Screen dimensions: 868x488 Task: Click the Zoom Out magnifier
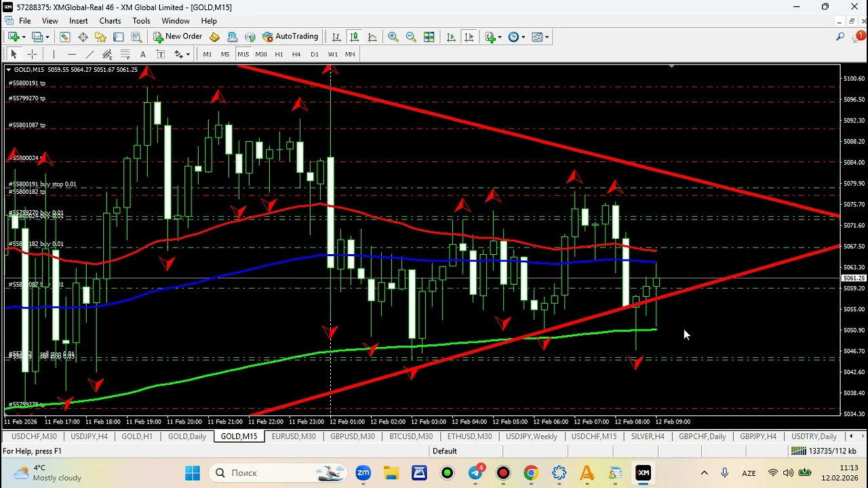411,37
